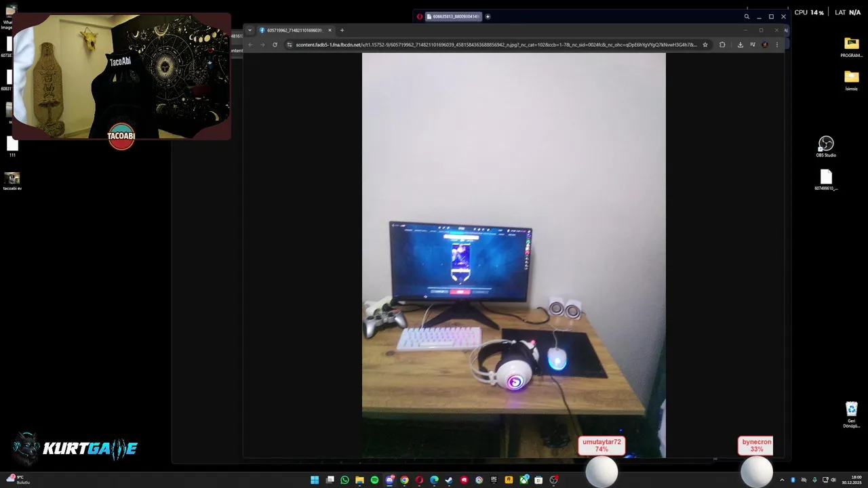Viewport: 868px width, 488px height.
Task: Open Epic Games Launcher from the taskbar
Action: coord(494,480)
